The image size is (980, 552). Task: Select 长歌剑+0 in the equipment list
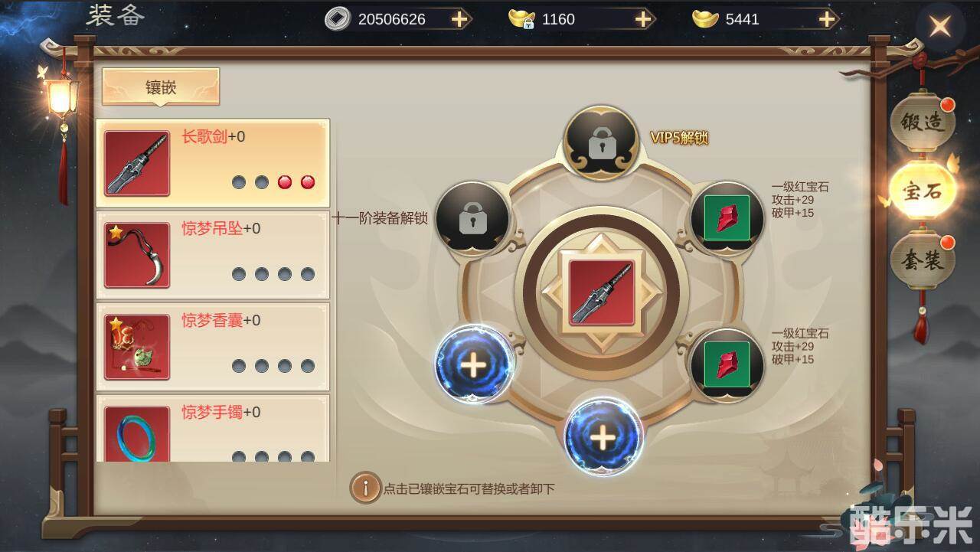click(213, 162)
